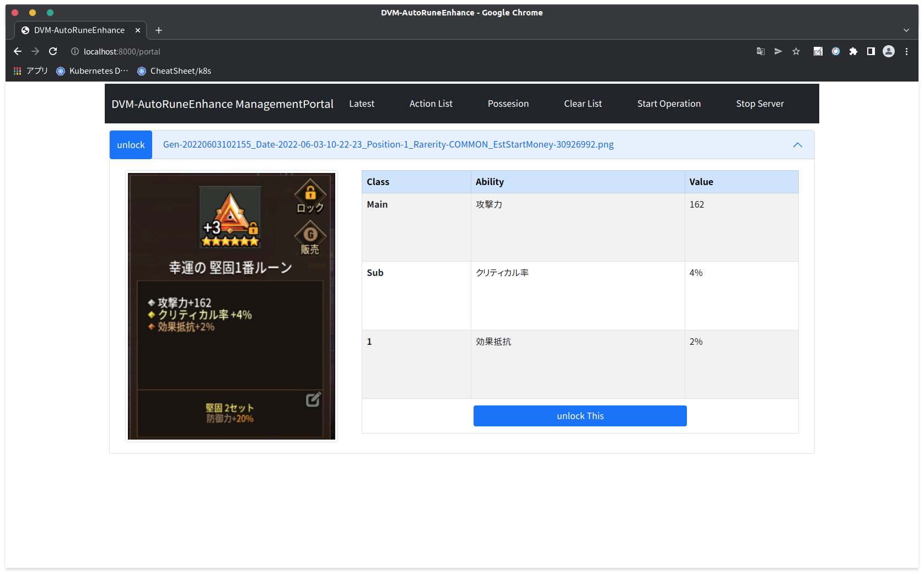The image size is (924, 574).
Task: Open the アプリ apps shortcut on the bookmarks bar
Action: tap(30, 71)
